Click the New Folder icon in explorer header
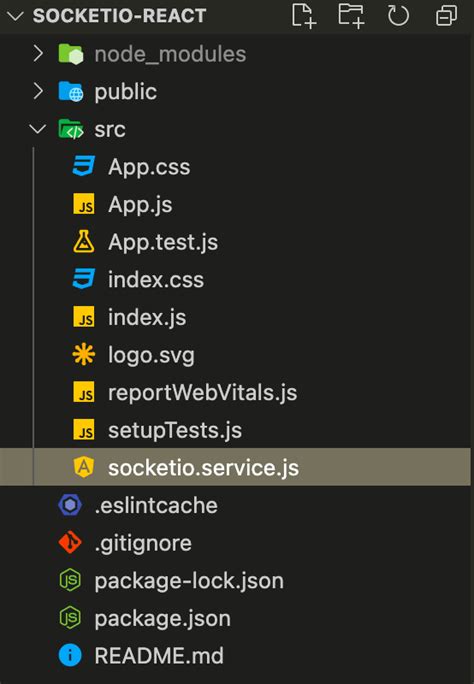This screenshot has width=474, height=684. [x=351, y=16]
